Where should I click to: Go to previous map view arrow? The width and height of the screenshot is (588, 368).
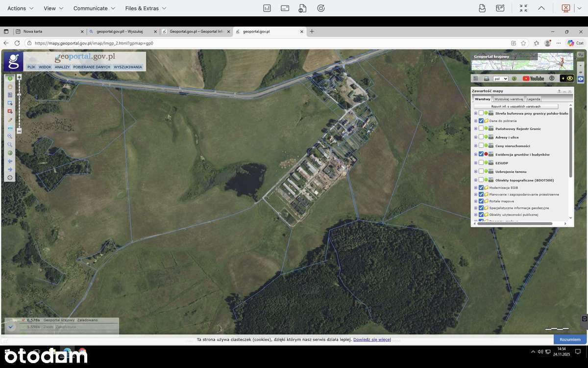click(10, 161)
